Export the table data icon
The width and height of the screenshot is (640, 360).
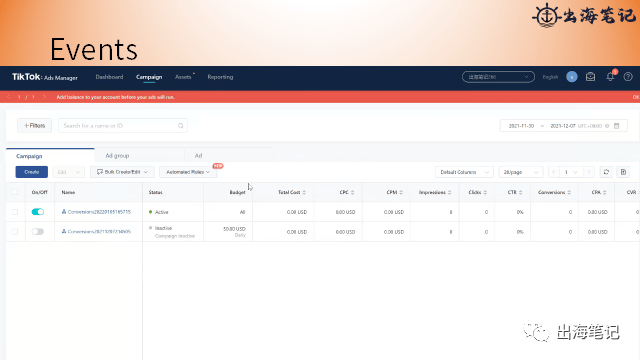click(x=623, y=172)
